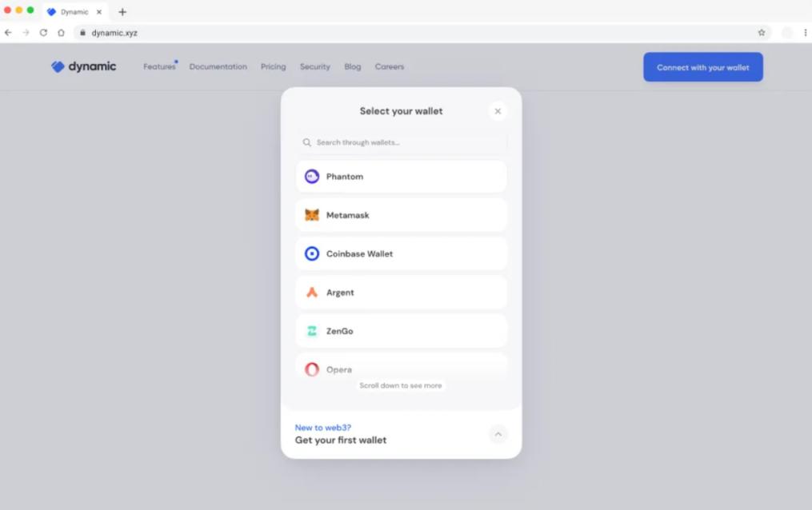This screenshot has height=510, width=812.
Task: Select the Coinbase Wallet icon
Action: pos(312,254)
